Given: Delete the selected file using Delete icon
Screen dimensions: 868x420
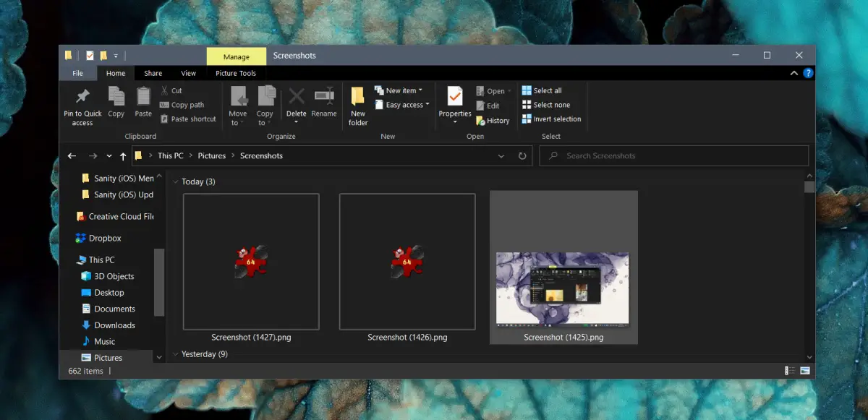Looking at the screenshot, I should pyautogui.click(x=296, y=98).
